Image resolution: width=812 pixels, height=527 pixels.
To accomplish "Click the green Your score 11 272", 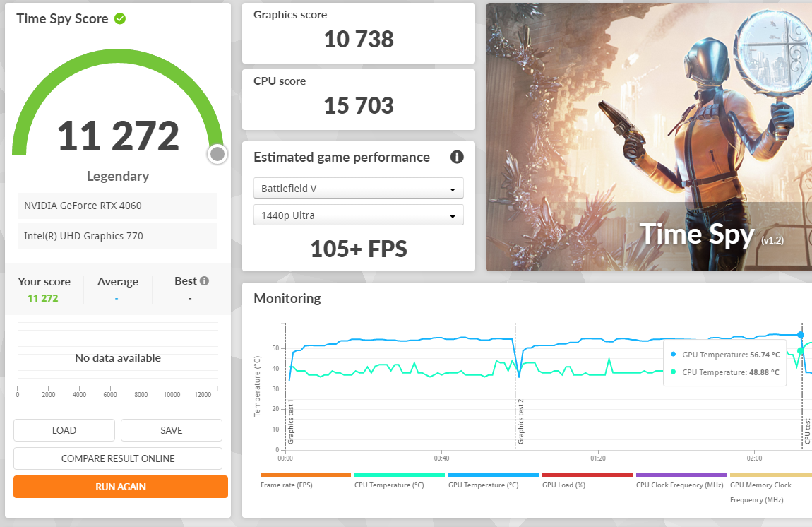I will coord(43,298).
